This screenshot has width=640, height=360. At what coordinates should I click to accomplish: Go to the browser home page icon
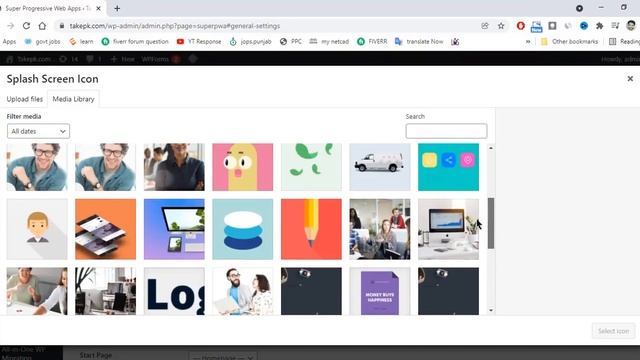(x=42, y=26)
